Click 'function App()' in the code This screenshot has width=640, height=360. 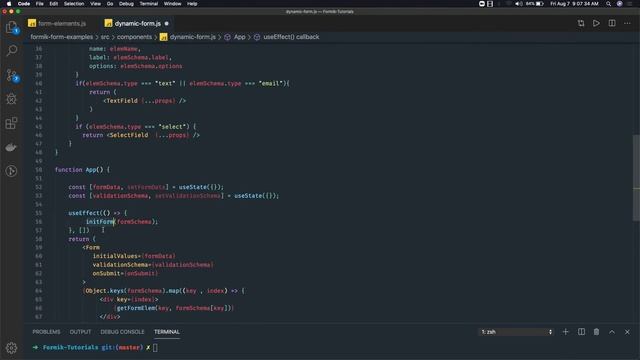79,170
